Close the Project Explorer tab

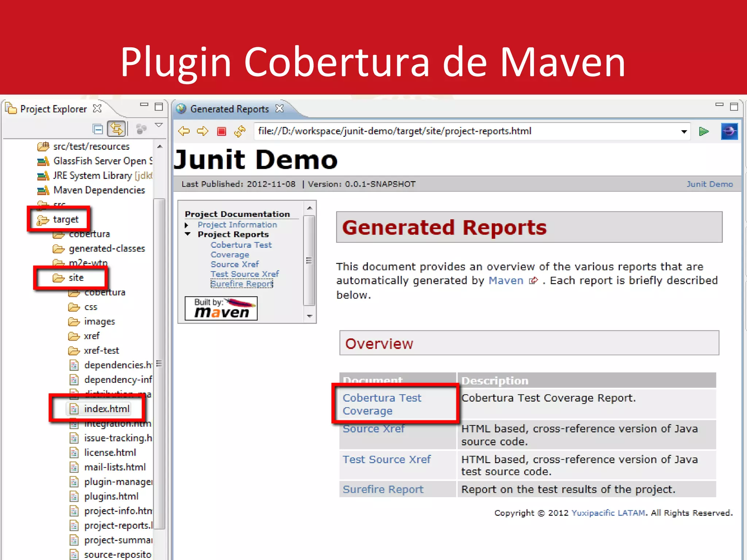click(x=97, y=108)
